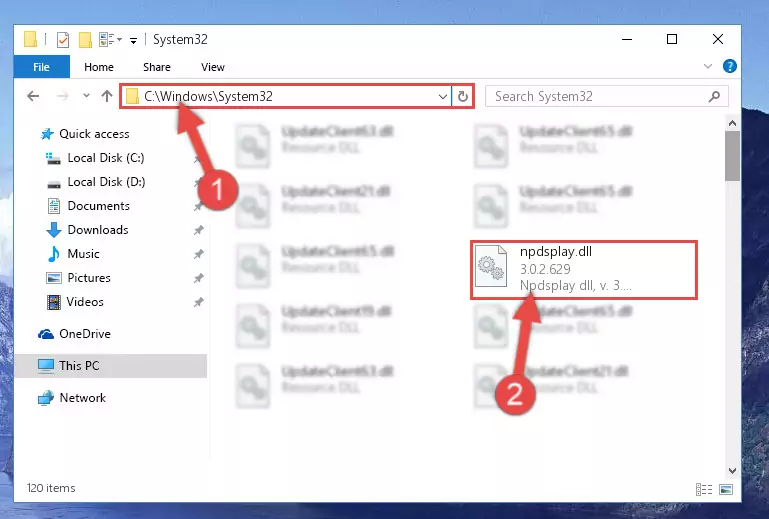Open the Share ribbon tab
Screen dimensions: 769x519
click(157, 67)
